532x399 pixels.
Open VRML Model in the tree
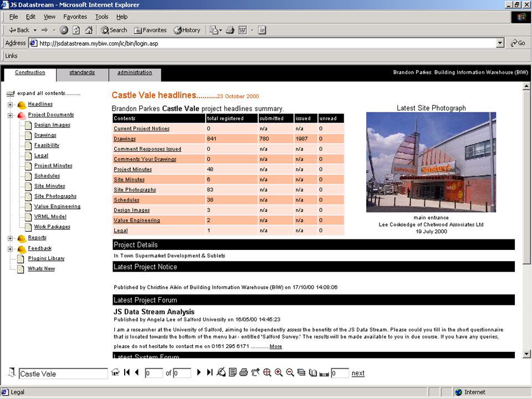(x=50, y=217)
